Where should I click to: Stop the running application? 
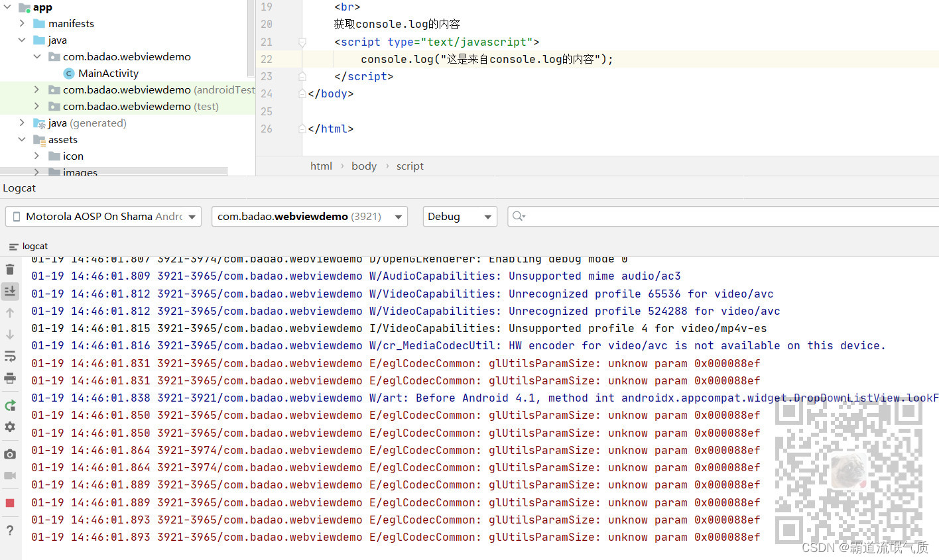(x=9, y=502)
